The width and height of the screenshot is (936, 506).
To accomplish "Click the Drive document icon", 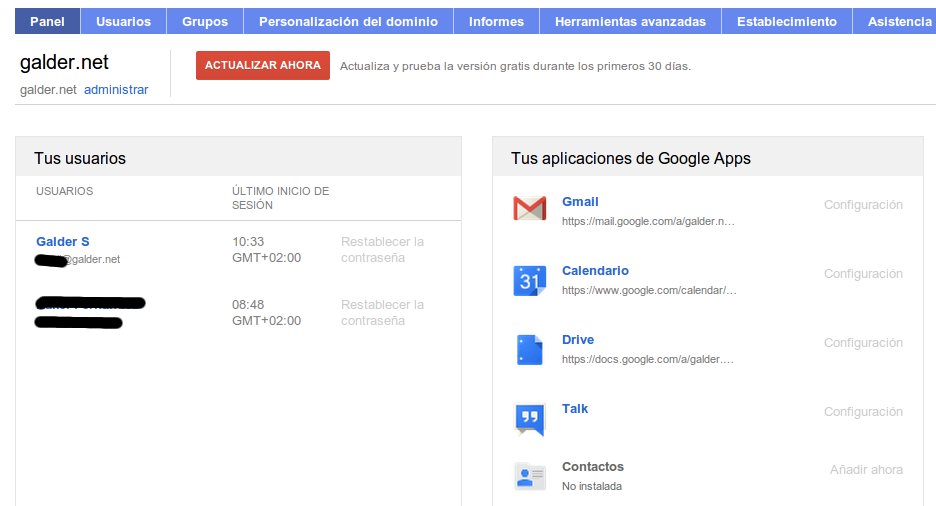I will [x=529, y=350].
